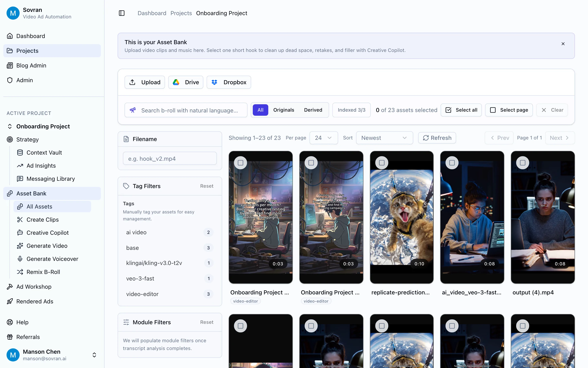Select the ai_video_veo-3-fast checkbox

coord(452,163)
